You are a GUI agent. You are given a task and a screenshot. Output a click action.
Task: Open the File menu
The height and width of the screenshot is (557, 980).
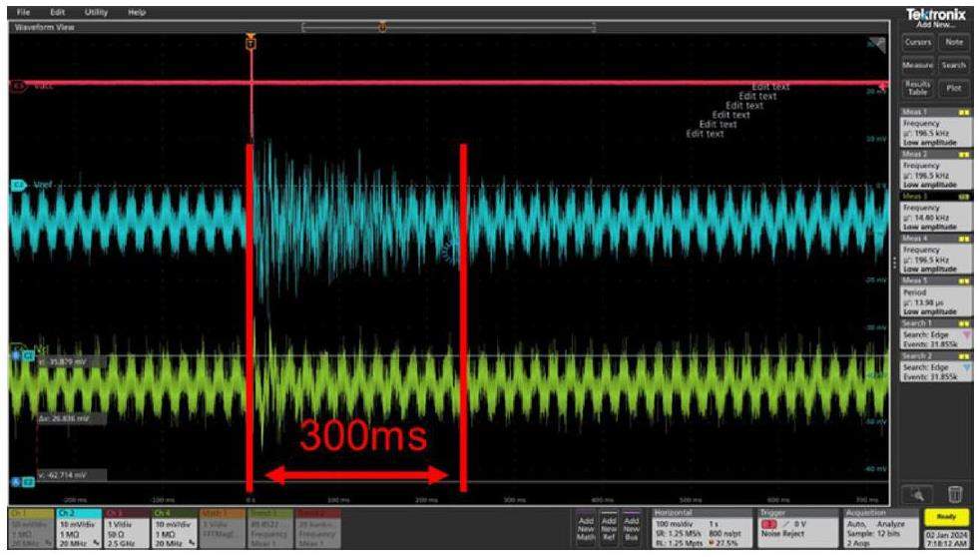point(24,12)
